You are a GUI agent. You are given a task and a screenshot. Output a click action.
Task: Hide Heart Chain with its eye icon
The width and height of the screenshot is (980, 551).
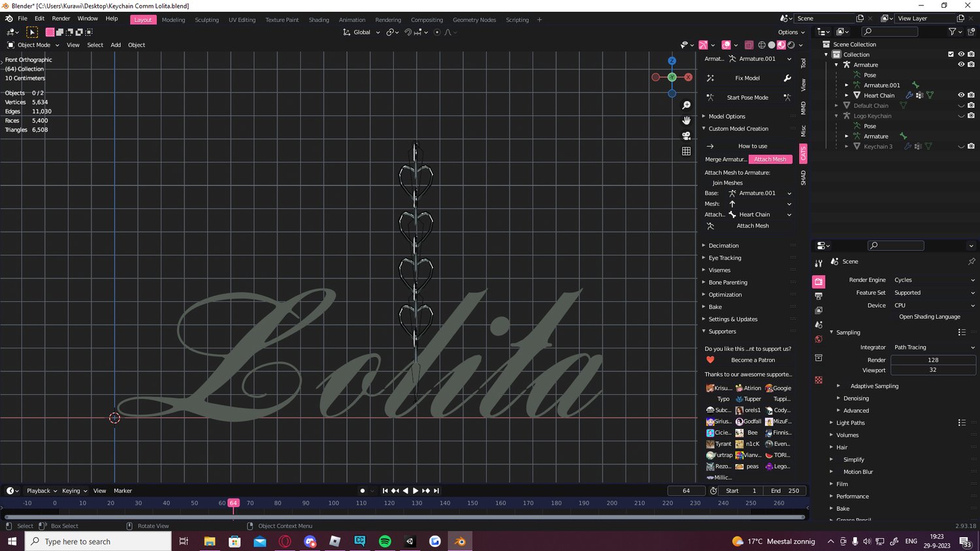pyautogui.click(x=961, y=95)
